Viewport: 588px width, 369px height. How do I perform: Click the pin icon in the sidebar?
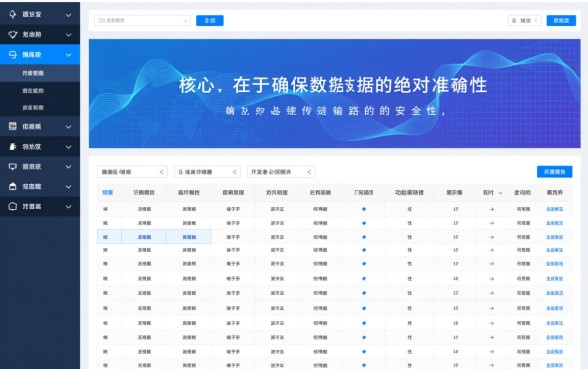point(13,14)
